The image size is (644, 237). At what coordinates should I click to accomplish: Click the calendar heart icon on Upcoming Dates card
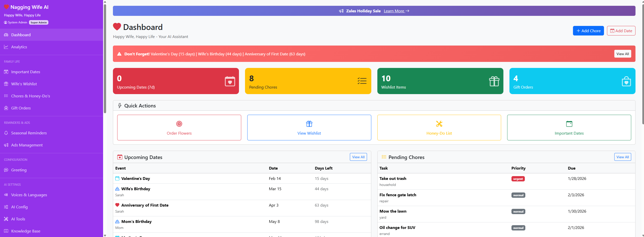[x=230, y=81]
